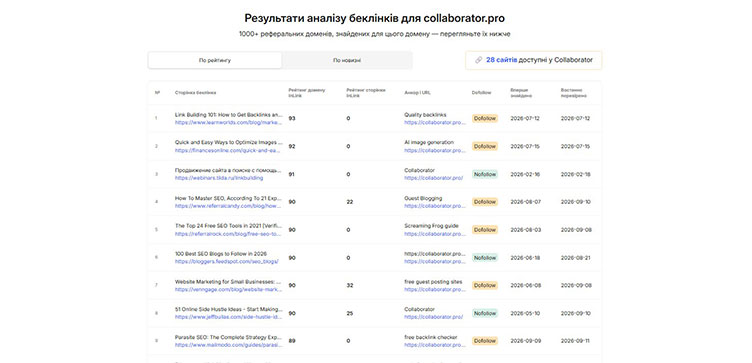752x363 pixels.
Task: Click domain rating value 89
Action: click(292, 341)
